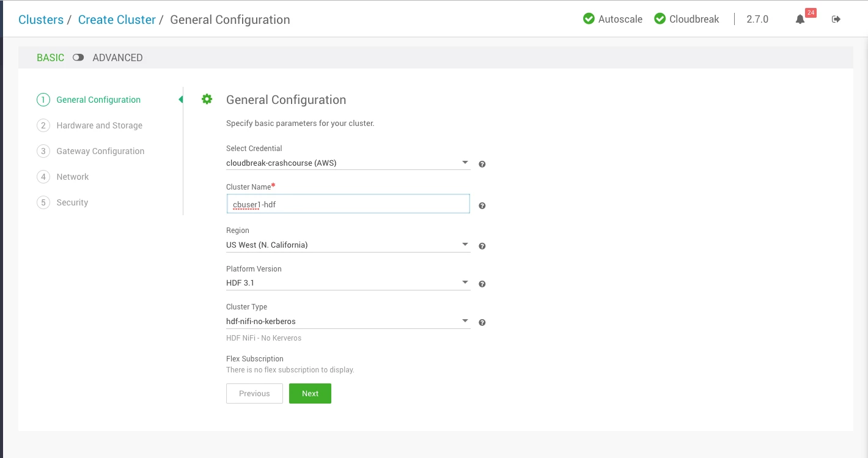Viewport: 868px width, 458px height.
Task: Open help for Cluster Name
Action: (482, 206)
